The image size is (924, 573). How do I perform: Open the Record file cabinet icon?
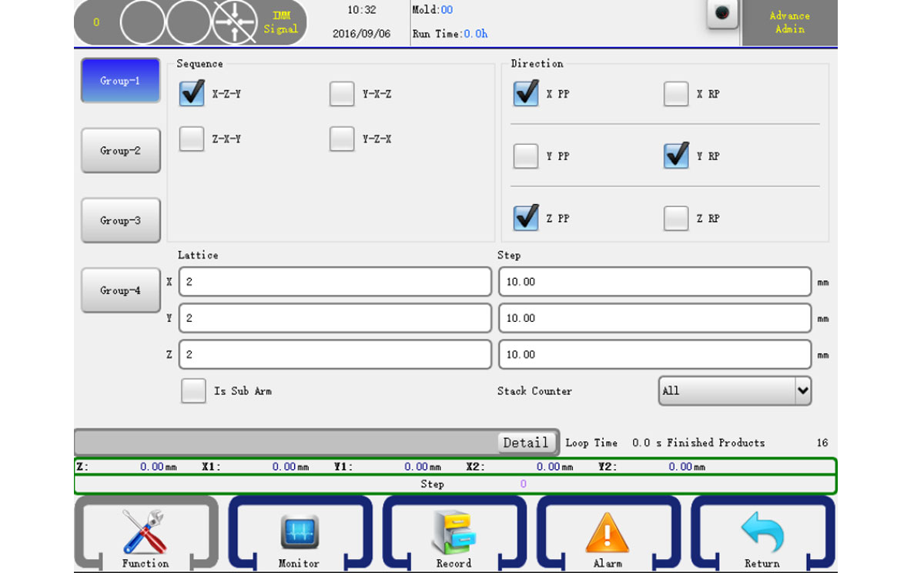[454, 533]
